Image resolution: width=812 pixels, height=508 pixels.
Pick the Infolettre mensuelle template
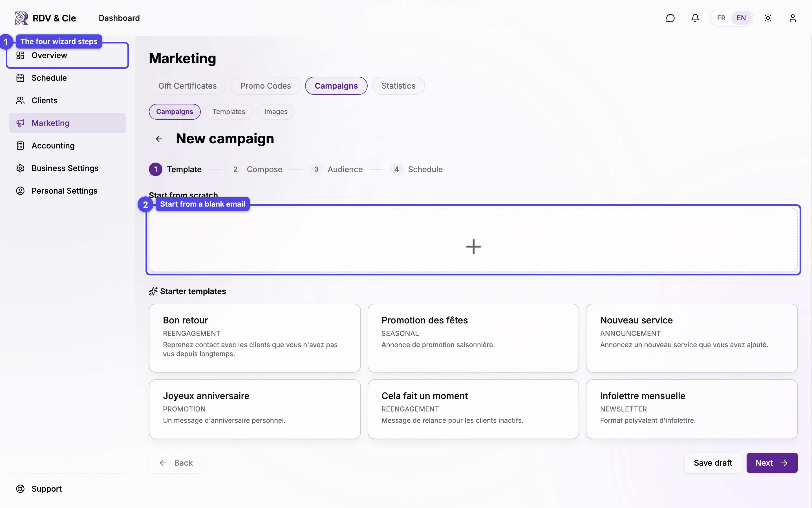pos(692,409)
